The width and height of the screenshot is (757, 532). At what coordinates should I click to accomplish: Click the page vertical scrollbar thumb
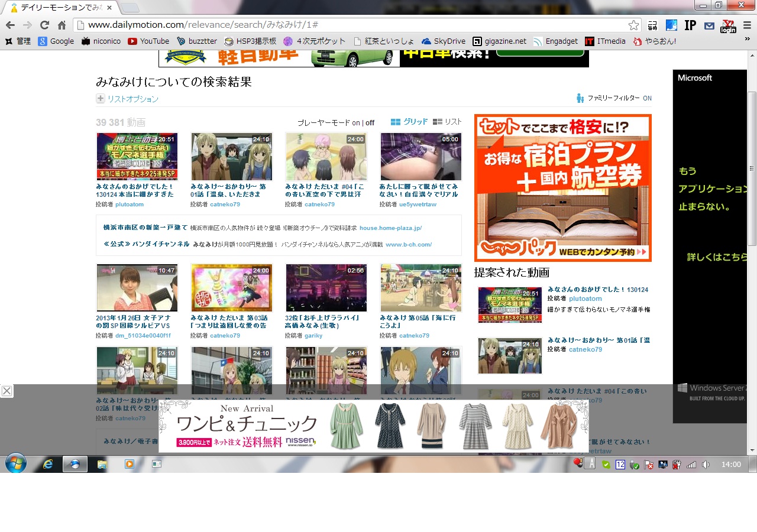752,168
